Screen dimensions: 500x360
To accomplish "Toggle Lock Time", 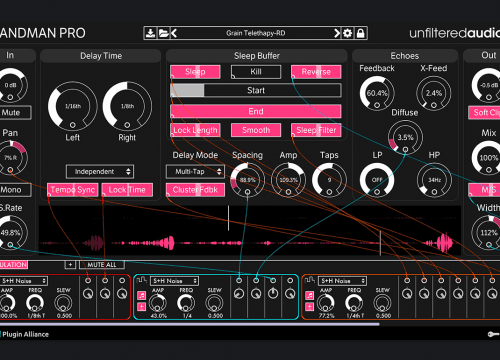I will [127, 190].
